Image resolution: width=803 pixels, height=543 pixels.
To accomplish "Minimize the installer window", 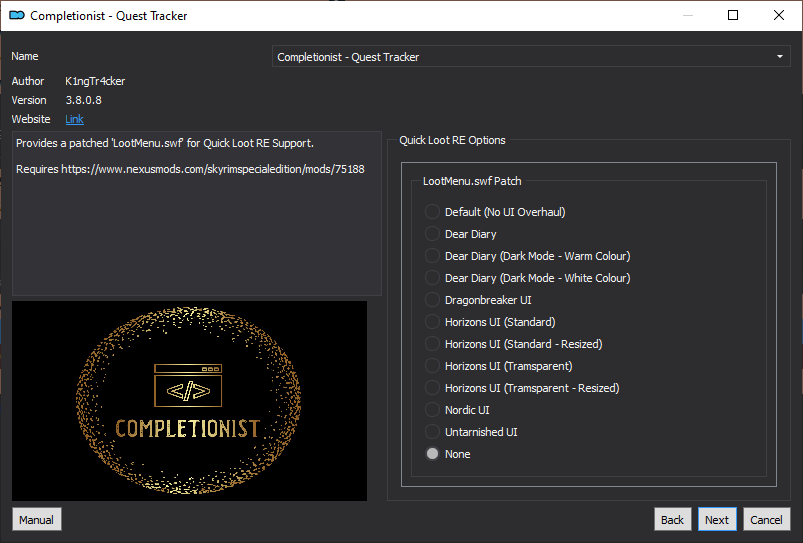I will (688, 15).
